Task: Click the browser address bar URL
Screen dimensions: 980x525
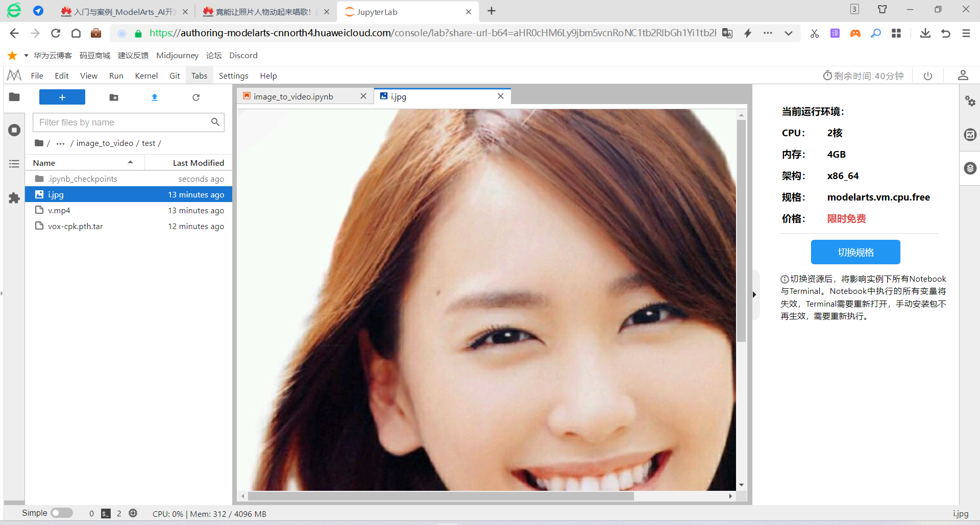Action: pyautogui.click(x=433, y=33)
